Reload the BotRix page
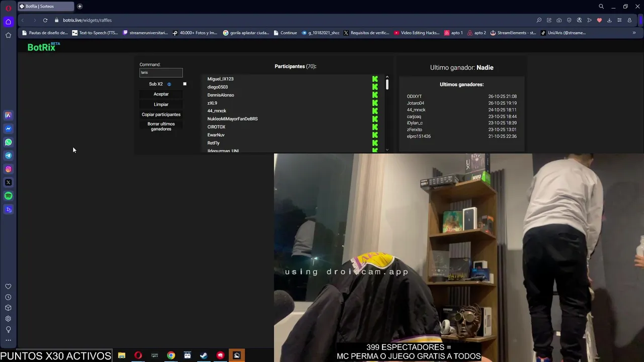This screenshot has height=362, width=644. click(x=45, y=20)
